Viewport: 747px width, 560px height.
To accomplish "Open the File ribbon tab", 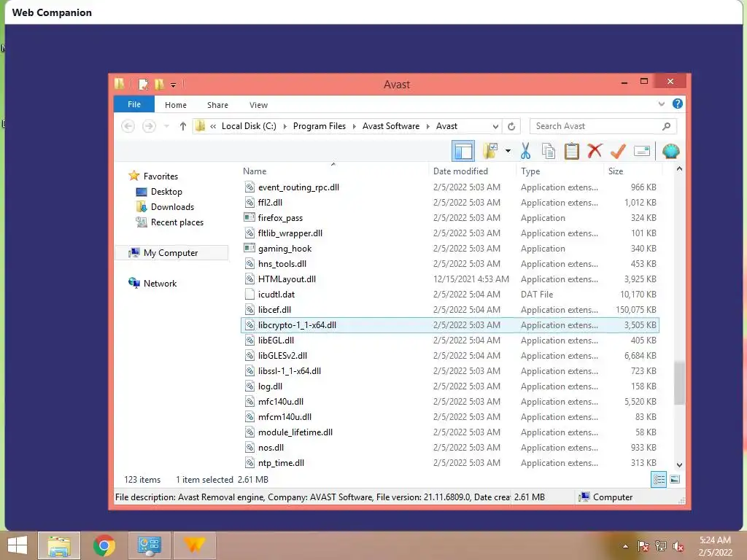I will [x=134, y=104].
